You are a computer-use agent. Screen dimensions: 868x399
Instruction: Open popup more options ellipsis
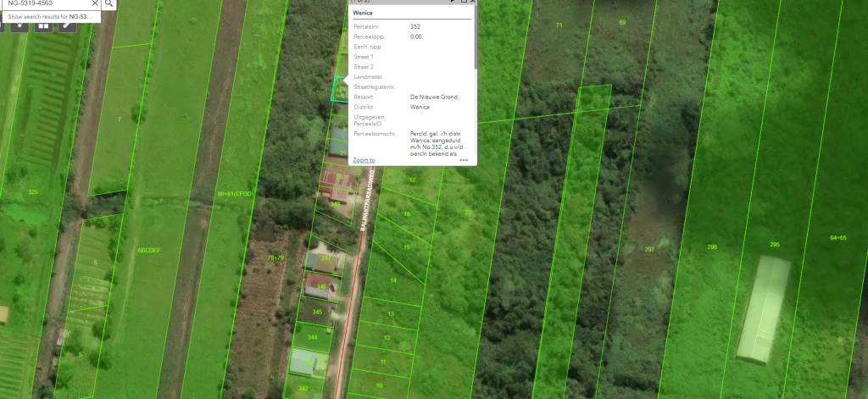click(x=464, y=160)
